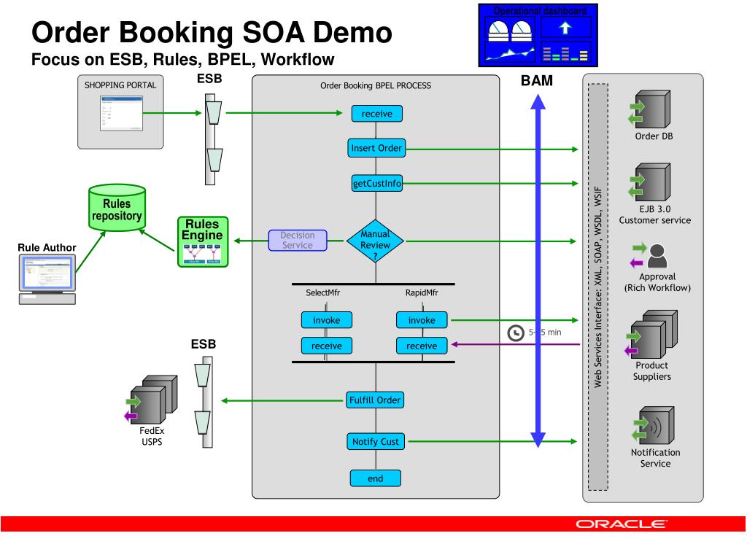Click the end process box
The image size is (747, 560).
[x=376, y=478]
